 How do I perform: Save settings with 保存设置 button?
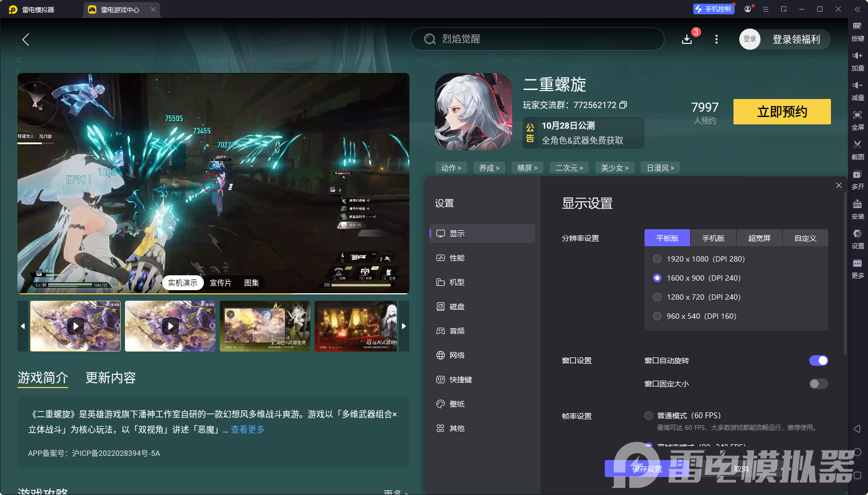click(646, 469)
